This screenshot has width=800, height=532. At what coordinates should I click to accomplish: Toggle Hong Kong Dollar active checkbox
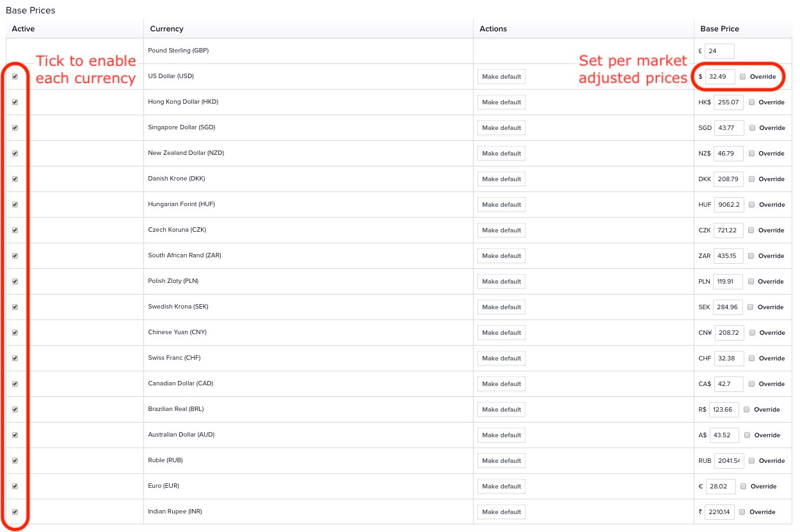click(x=15, y=102)
